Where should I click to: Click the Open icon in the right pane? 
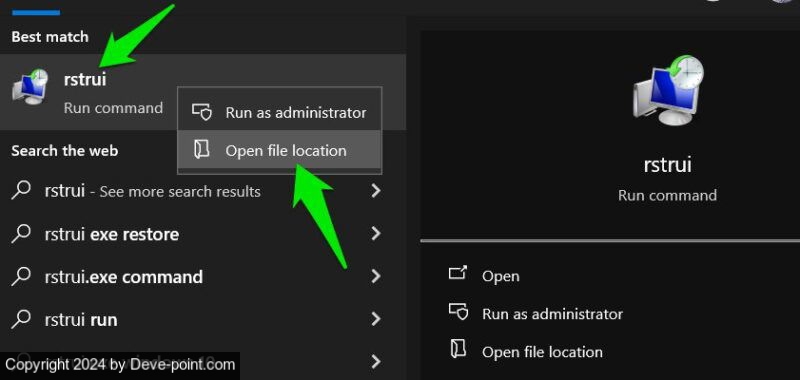(458, 273)
